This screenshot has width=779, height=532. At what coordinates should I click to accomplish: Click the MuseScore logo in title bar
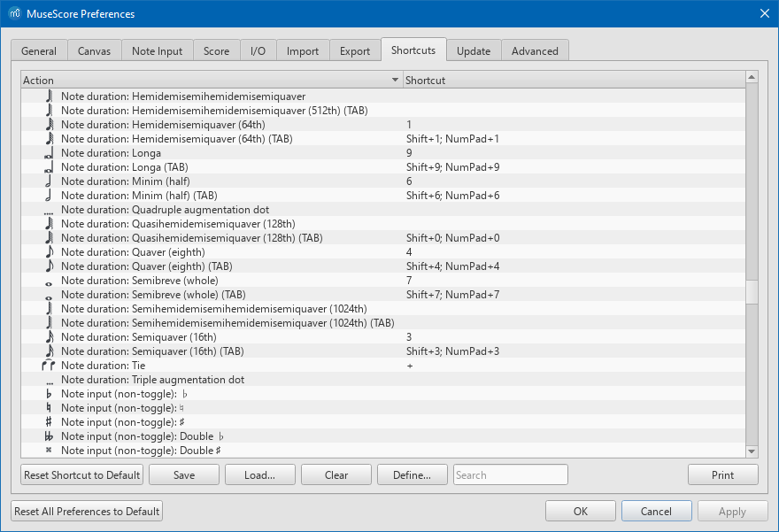14,13
